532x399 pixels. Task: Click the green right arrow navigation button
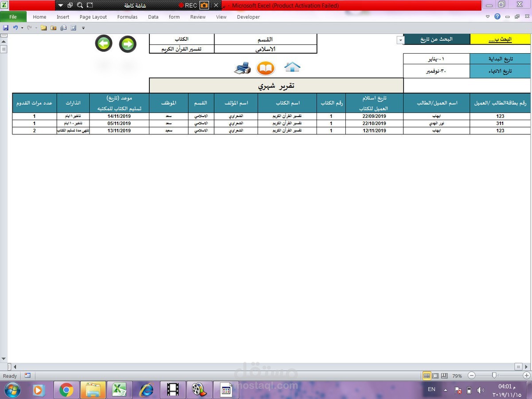tap(128, 44)
